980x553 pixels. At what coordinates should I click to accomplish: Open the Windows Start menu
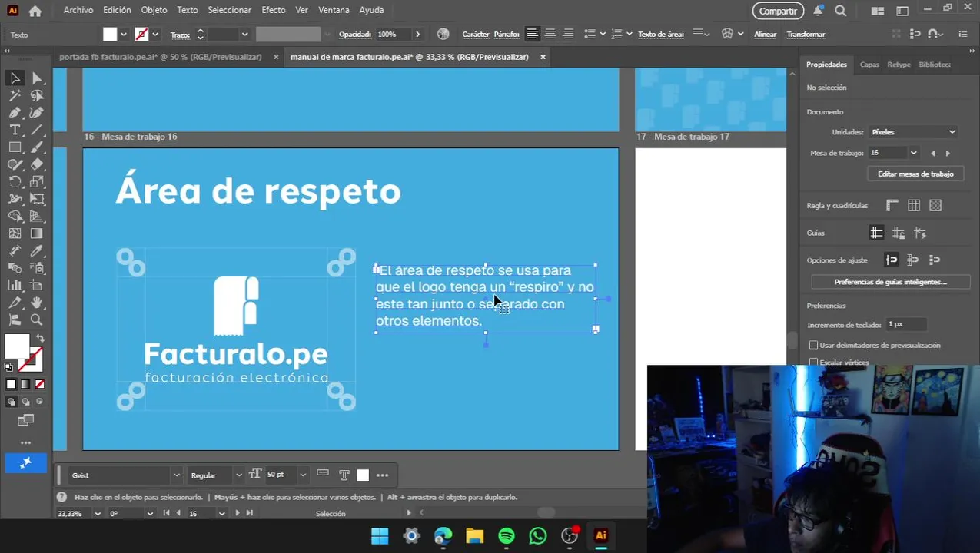tap(380, 536)
